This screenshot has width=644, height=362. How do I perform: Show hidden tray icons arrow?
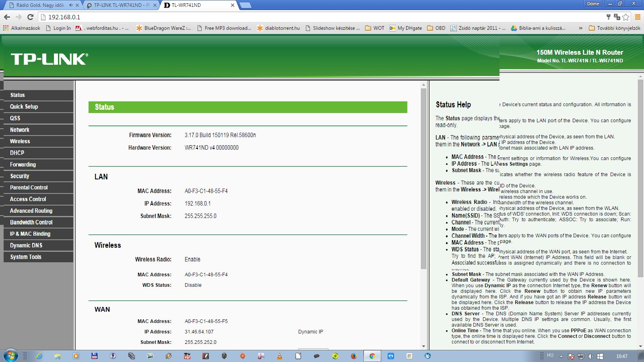click(x=561, y=356)
